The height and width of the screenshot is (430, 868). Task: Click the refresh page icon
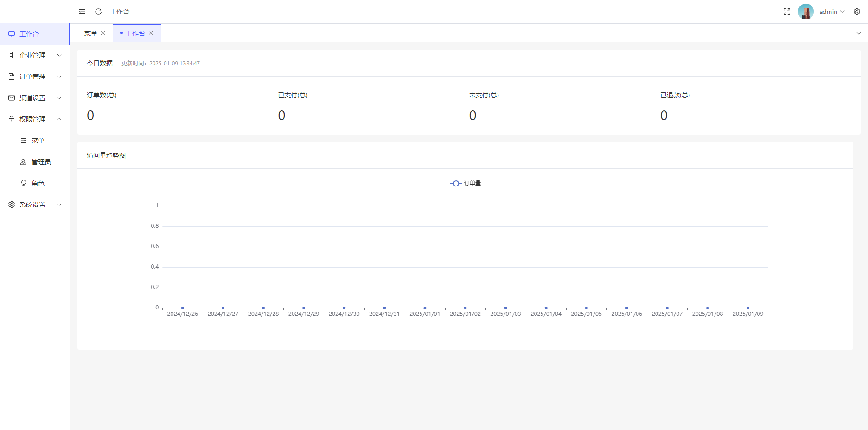[98, 12]
